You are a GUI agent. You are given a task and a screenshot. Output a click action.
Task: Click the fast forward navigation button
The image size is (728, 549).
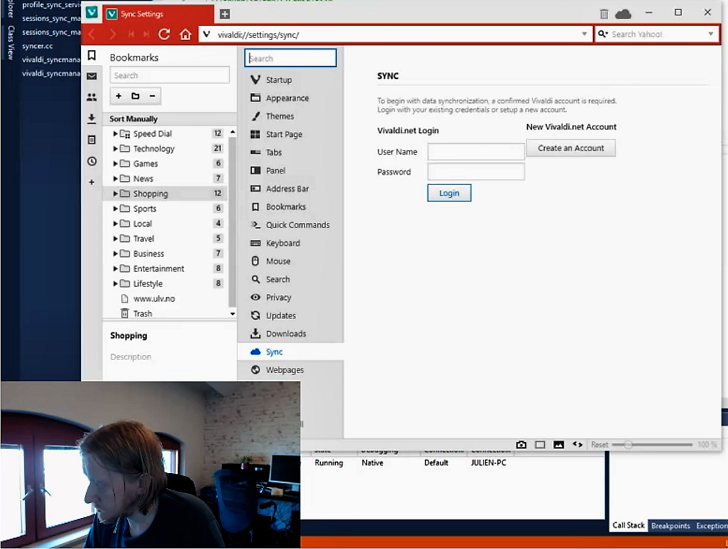(x=146, y=34)
